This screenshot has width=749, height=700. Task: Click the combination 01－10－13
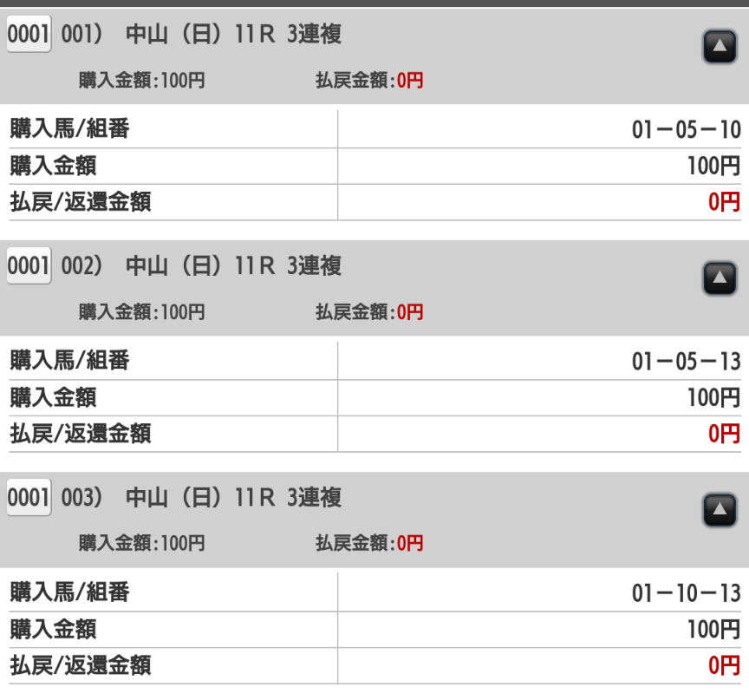686,593
